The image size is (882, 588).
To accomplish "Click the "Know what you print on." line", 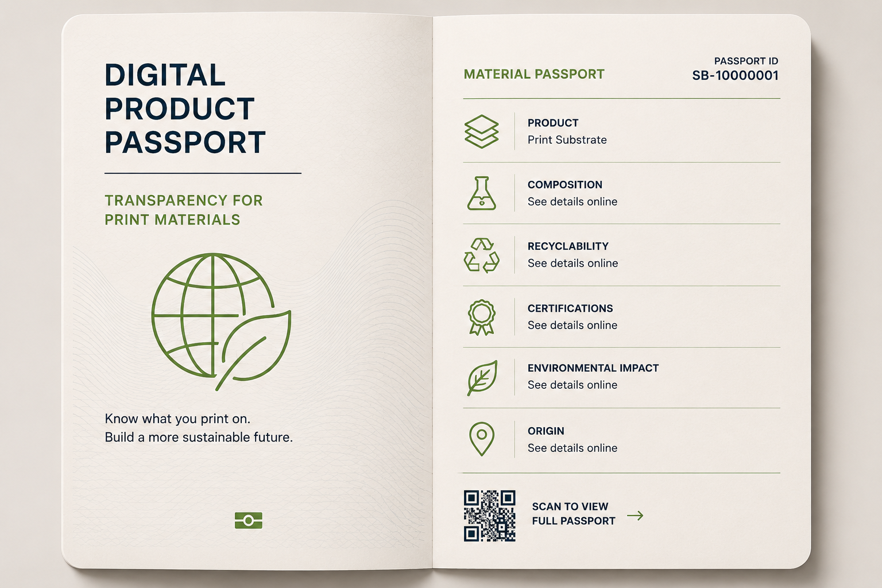I will click(x=177, y=419).
